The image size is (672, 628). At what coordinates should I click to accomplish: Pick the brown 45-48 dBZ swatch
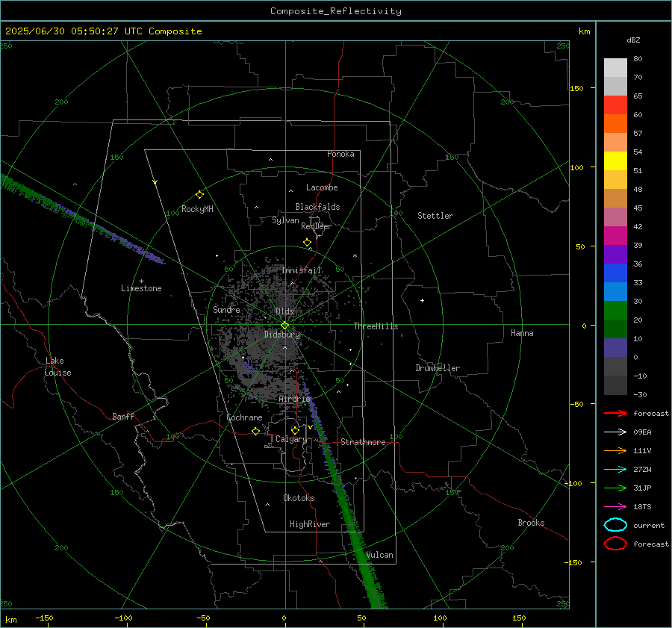click(x=615, y=199)
